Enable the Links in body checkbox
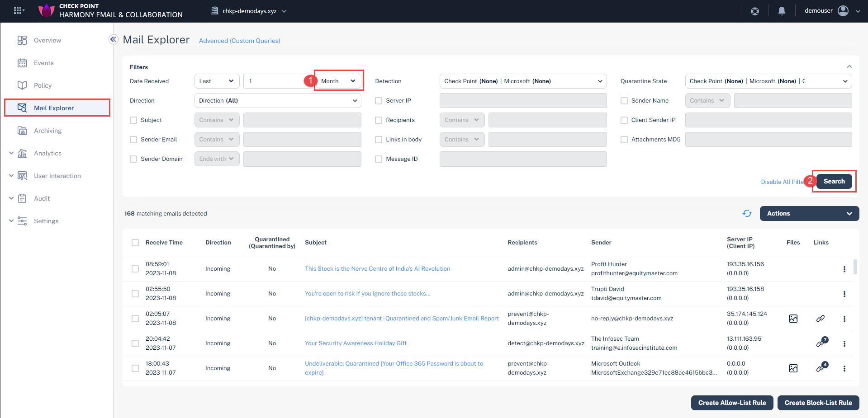This screenshot has width=868, height=418. click(379, 140)
